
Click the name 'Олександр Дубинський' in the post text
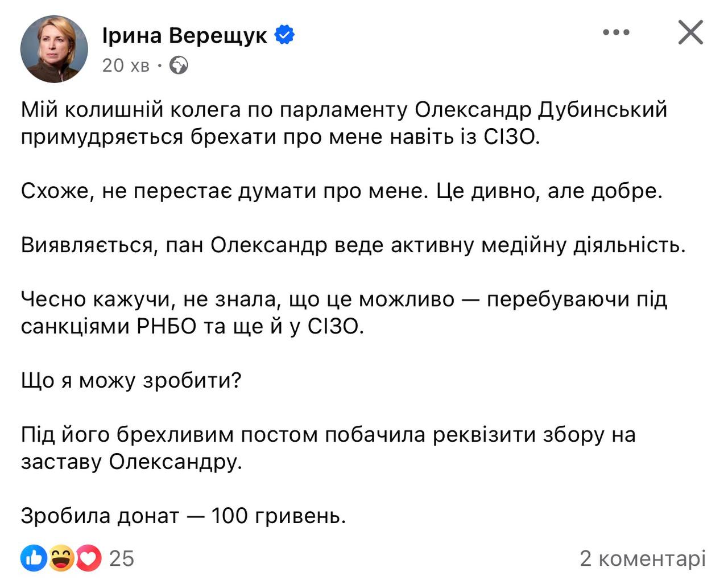tap(540, 109)
